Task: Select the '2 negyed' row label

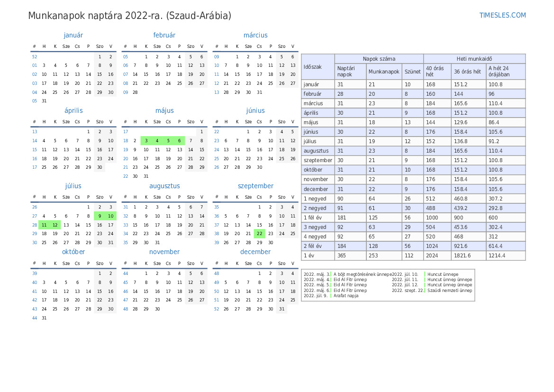Action: [315, 208]
